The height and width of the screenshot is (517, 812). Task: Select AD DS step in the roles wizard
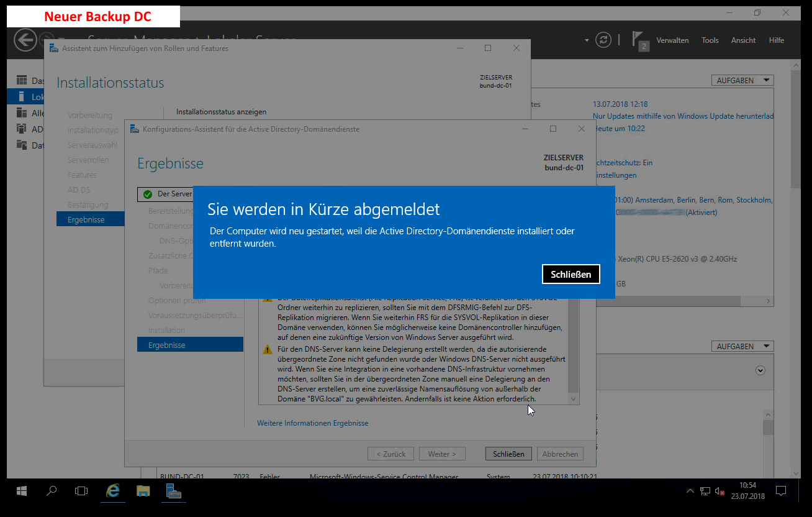pos(79,190)
